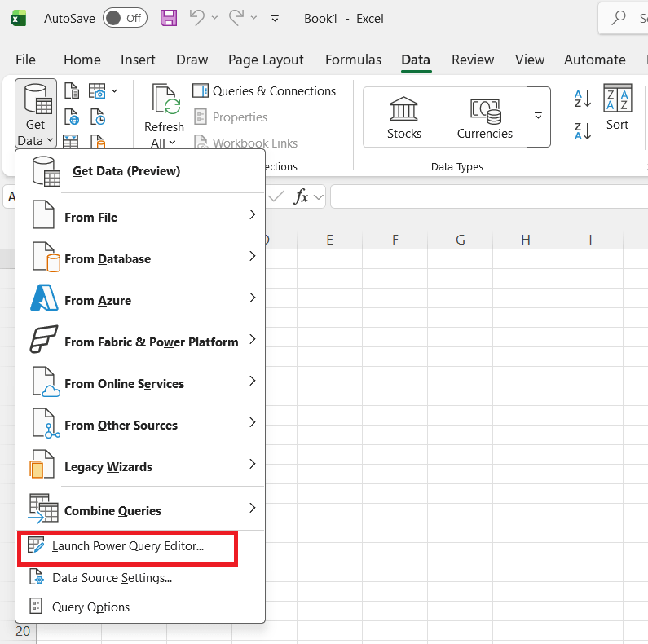This screenshot has width=648, height=644.
Task: Click the purple Save icon
Action: pyautogui.click(x=168, y=18)
